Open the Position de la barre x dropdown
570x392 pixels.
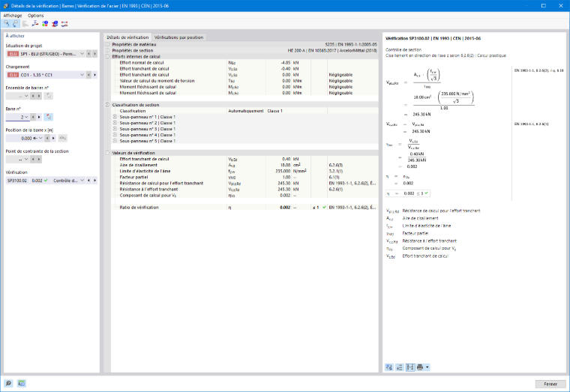tap(40, 138)
